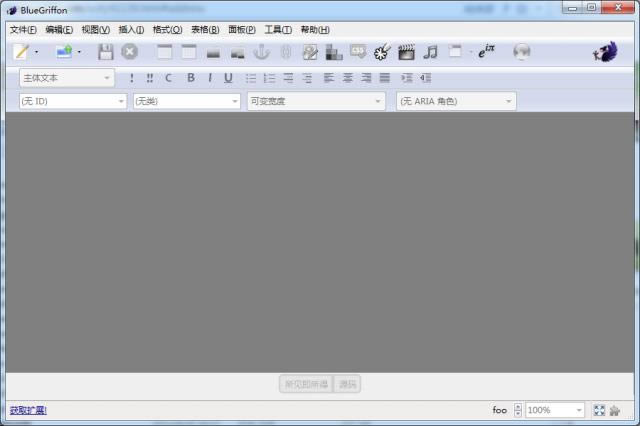Viewport: 640px width, 426px height.
Task: Click the status bar icon right of fullscreen
Action: pos(615,410)
